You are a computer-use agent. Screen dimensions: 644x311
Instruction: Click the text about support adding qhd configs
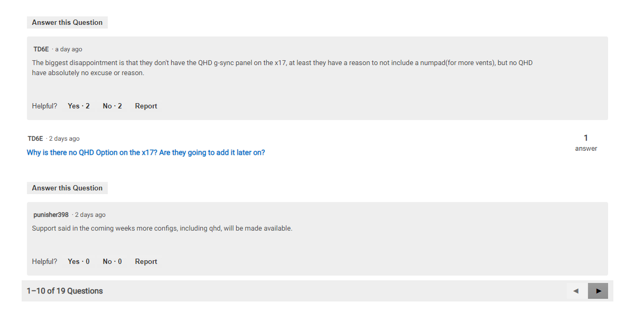162,228
